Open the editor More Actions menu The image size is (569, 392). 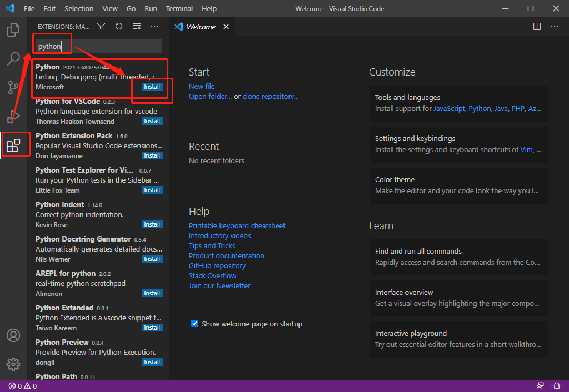click(554, 26)
